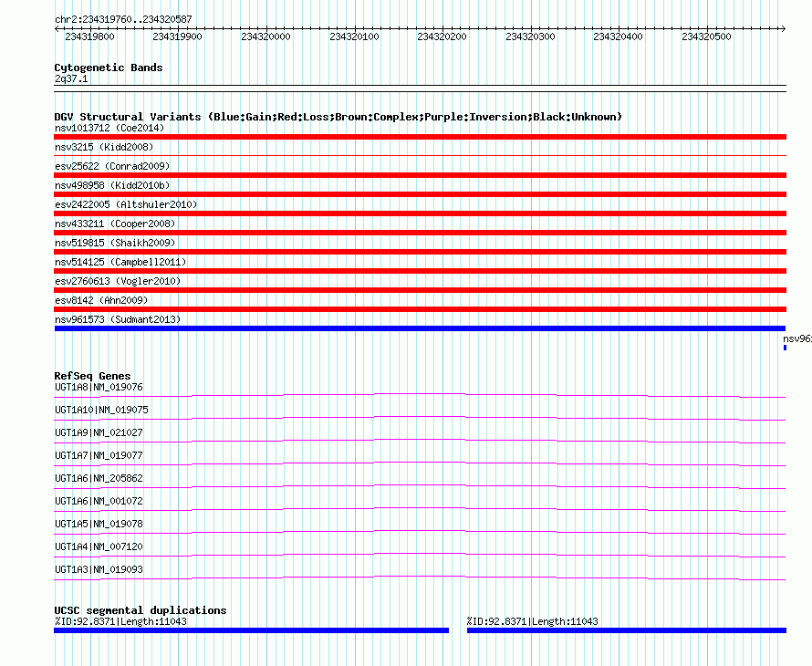812x666 pixels.
Task: Click the red bar under esv2422005
Action: point(420,213)
